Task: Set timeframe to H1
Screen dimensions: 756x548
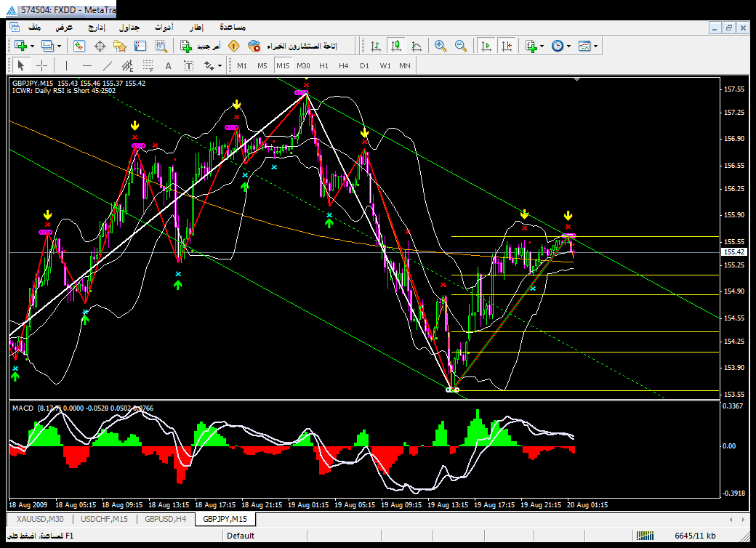Action: [323, 65]
